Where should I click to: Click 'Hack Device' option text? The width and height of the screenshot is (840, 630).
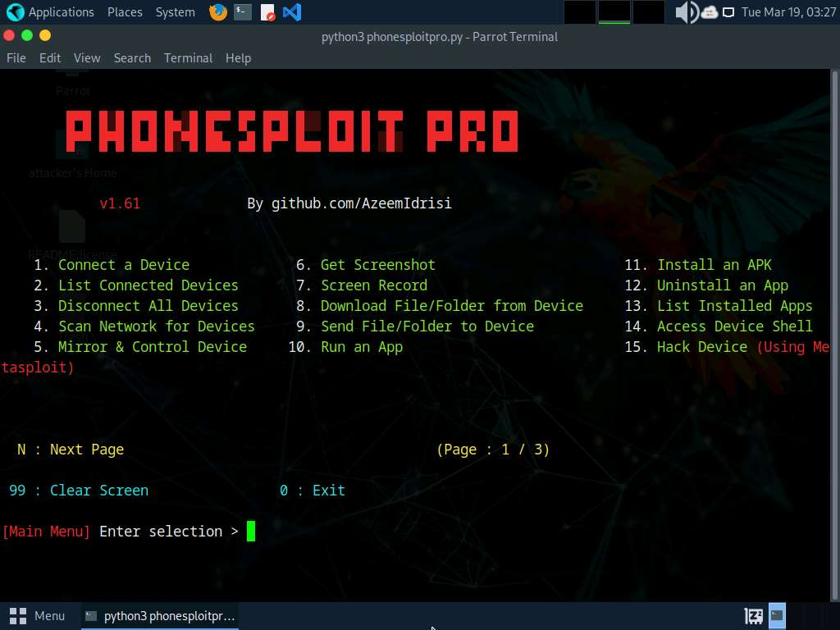click(702, 347)
